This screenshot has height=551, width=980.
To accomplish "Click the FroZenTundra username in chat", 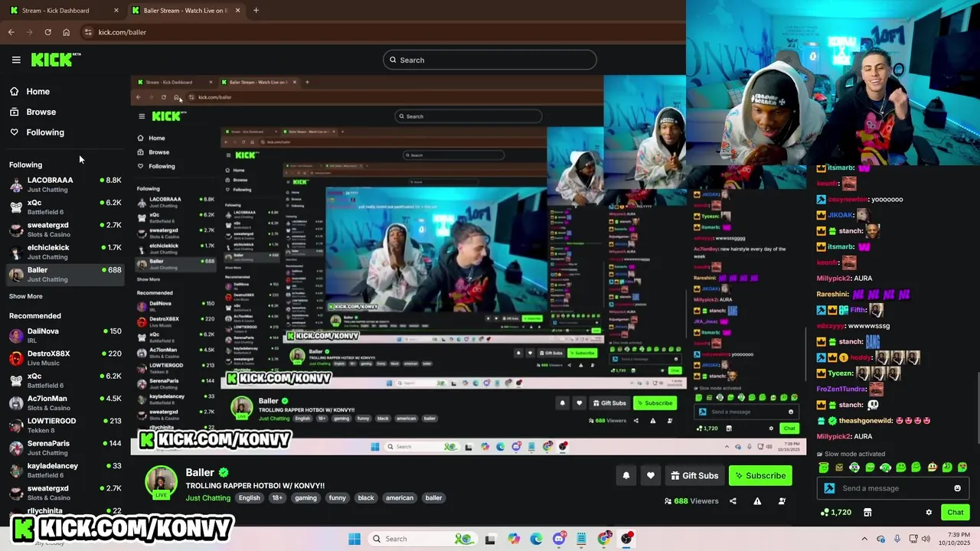I will [841, 389].
